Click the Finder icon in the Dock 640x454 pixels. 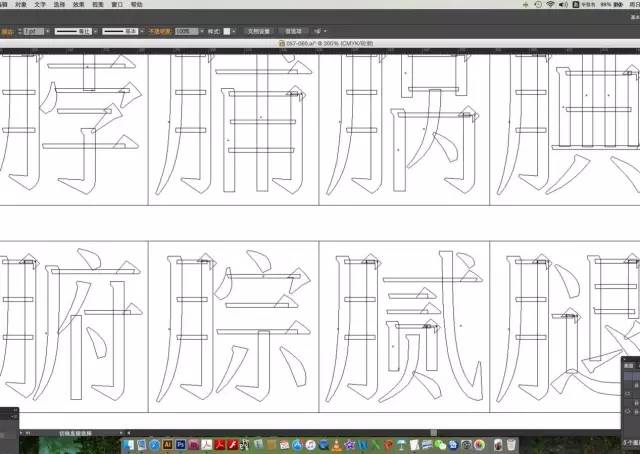[128, 443]
